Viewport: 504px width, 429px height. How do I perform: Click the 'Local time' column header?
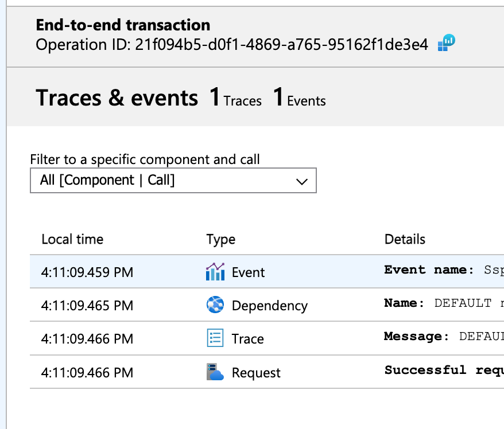pyautogui.click(x=65, y=239)
